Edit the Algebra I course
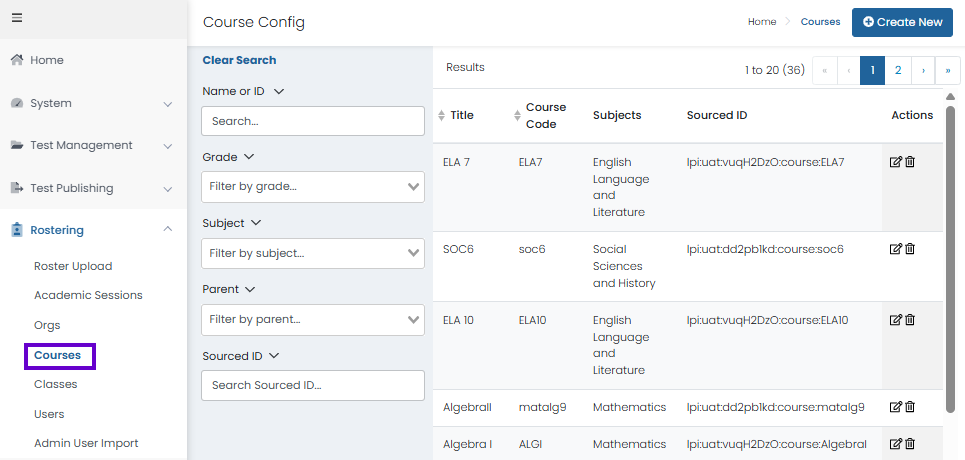 pos(896,443)
